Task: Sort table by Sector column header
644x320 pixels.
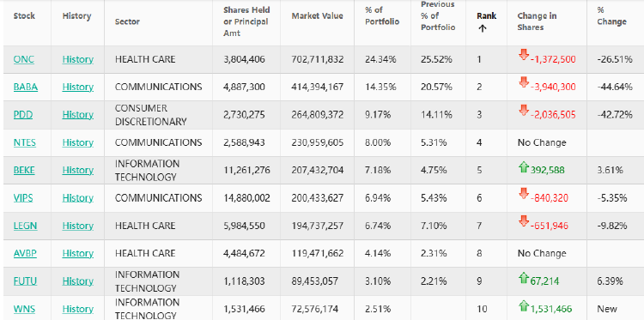Action: coord(127,21)
